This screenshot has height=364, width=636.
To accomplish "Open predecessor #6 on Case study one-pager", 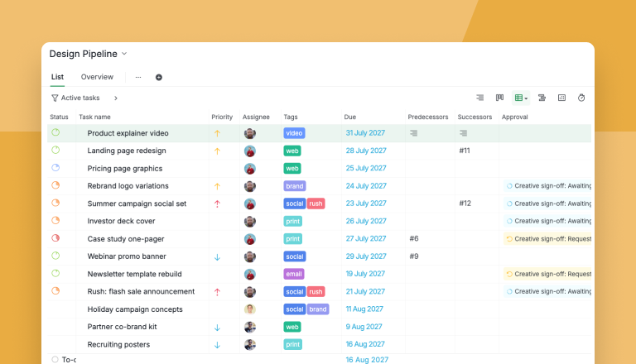I will point(414,238).
